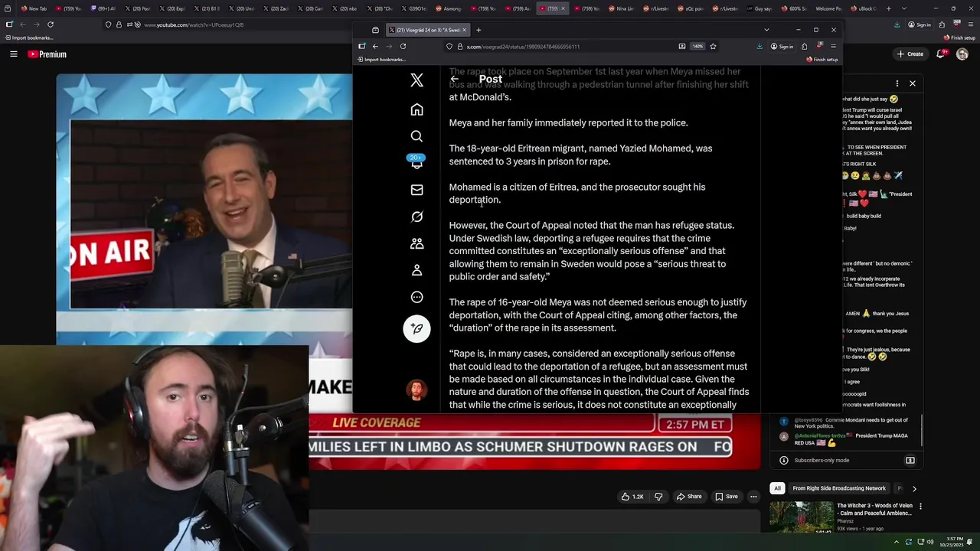Open YouTube notifications bell
980x551 pixels.
[x=941, y=54]
